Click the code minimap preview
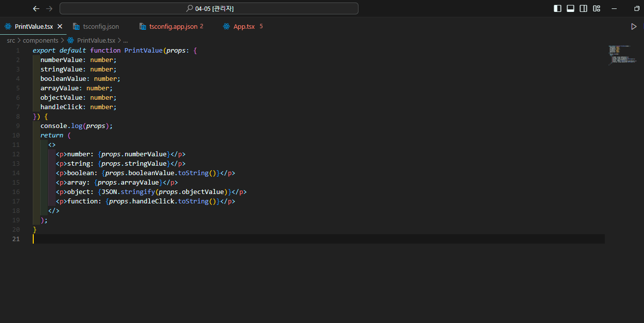 pyautogui.click(x=622, y=55)
